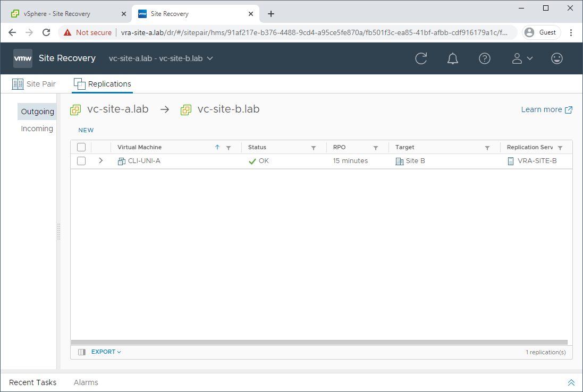Check the box for CLI-UNI-A row

[81, 161]
